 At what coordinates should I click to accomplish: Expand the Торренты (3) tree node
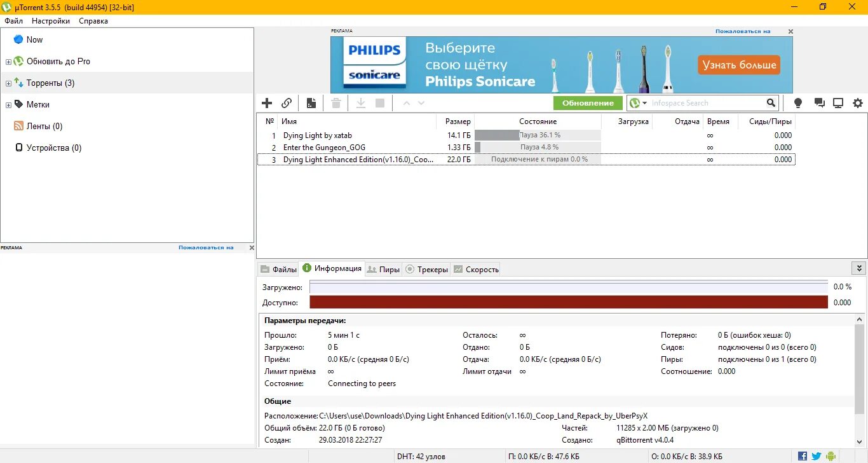8,83
